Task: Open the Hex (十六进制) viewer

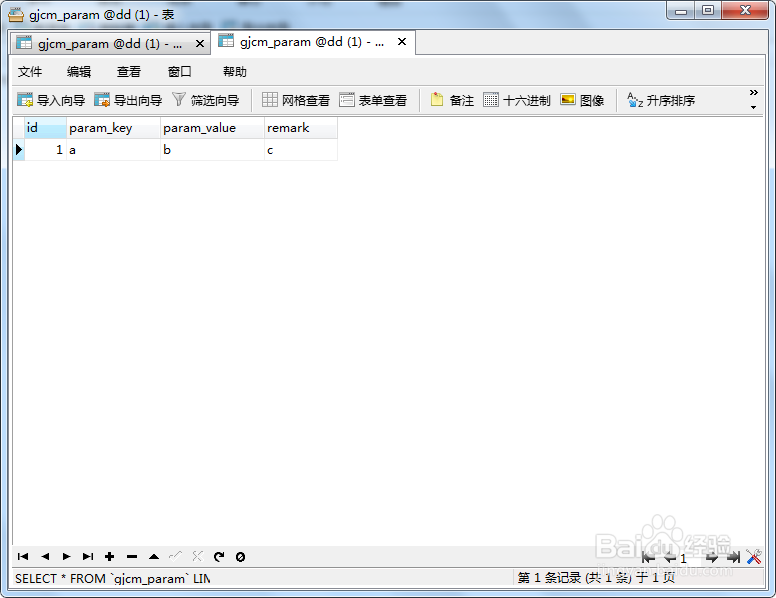Action: coord(517,100)
